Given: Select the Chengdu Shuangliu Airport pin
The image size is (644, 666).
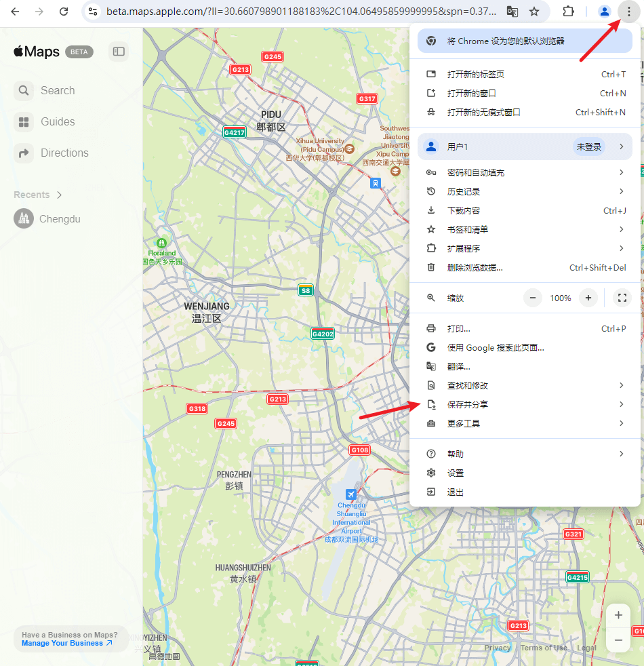Looking at the screenshot, I should 351,494.
